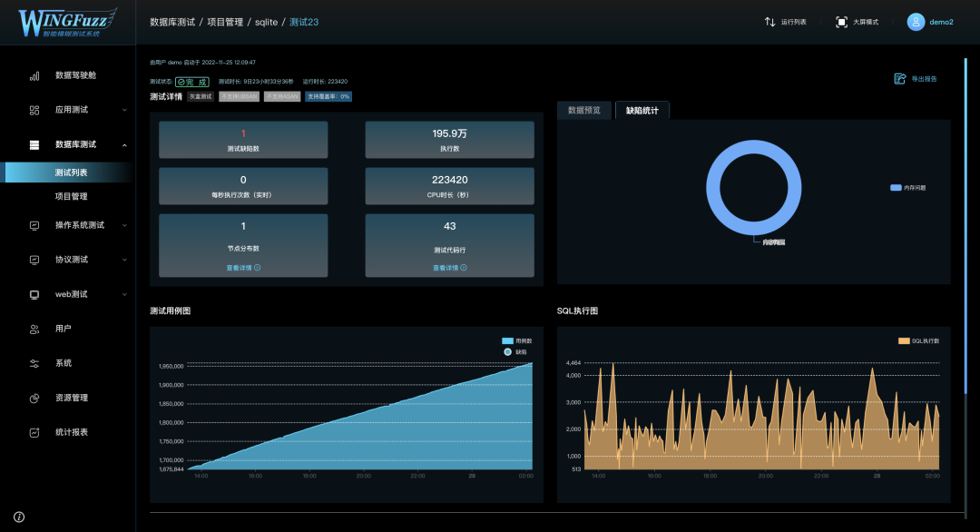The width and height of the screenshot is (980, 532).
Task: Expand the 协议测试 menu chevron
Action: click(x=124, y=260)
